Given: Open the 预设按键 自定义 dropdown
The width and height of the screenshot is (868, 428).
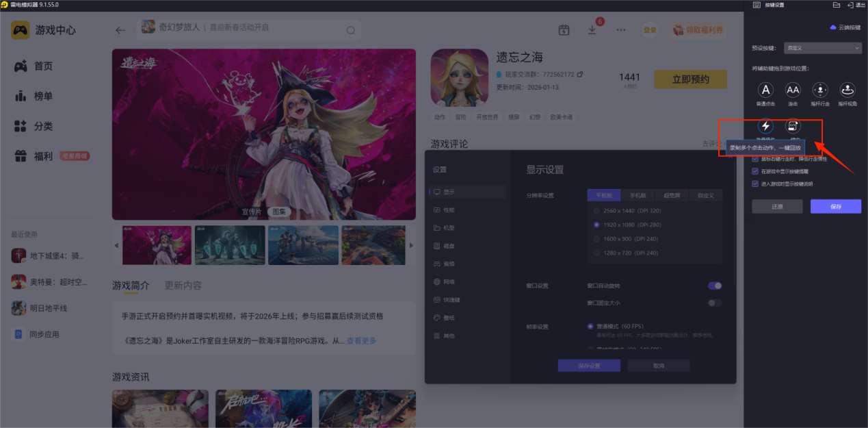Looking at the screenshot, I should coord(823,48).
